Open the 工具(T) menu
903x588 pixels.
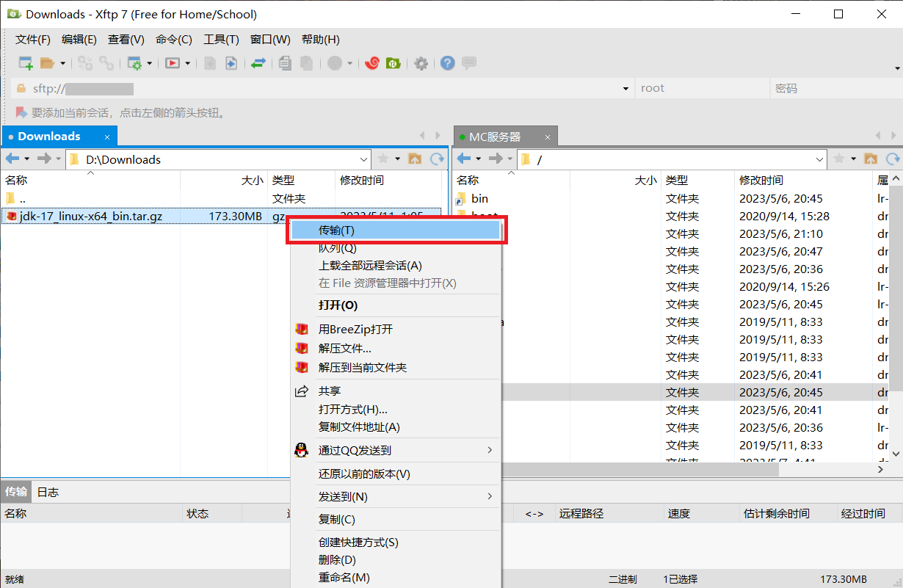tap(221, 40)
